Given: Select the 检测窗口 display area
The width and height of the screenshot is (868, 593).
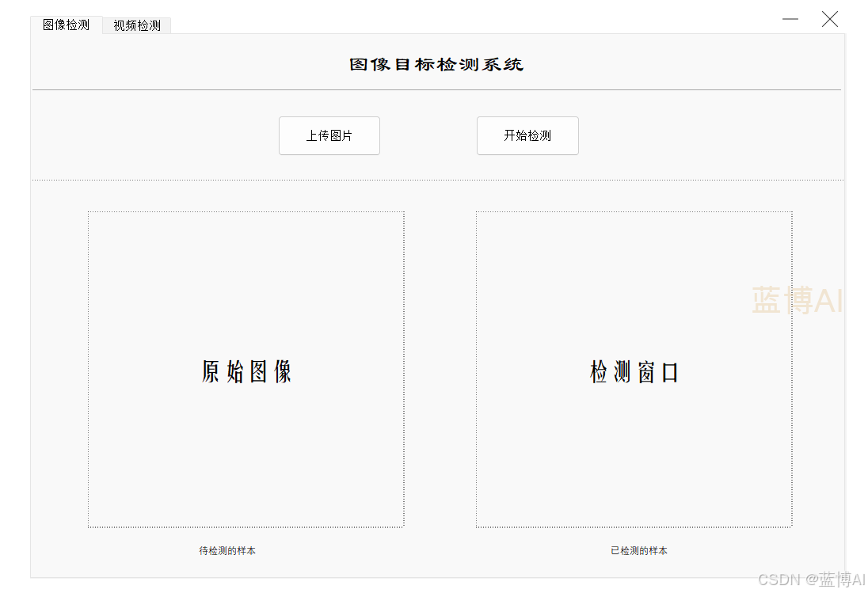Looking at the screenshot, I should coord(634,370).
